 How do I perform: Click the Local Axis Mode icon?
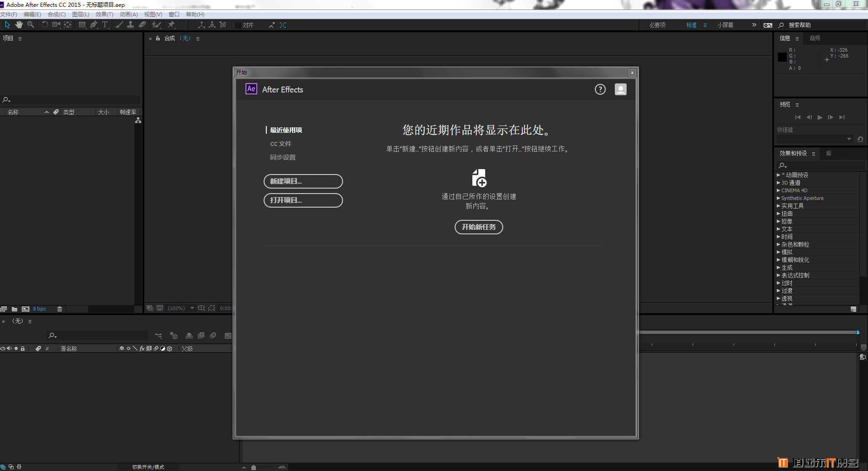pos(201,24)
